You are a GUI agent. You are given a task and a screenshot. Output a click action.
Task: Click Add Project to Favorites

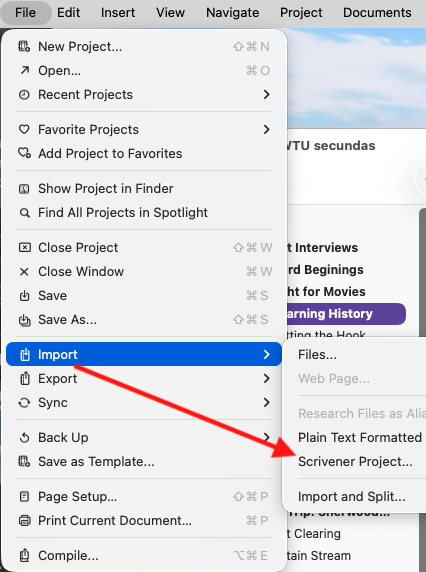110,154
